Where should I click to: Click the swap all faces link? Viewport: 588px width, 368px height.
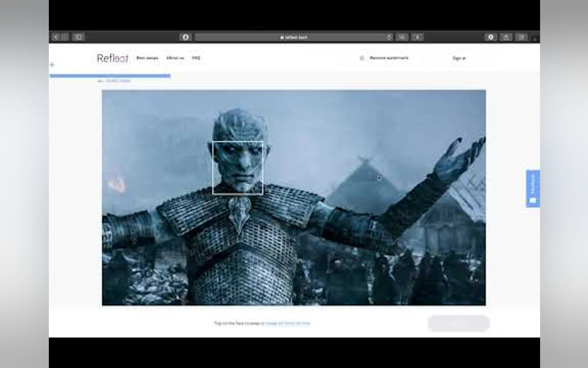(288, 324)
